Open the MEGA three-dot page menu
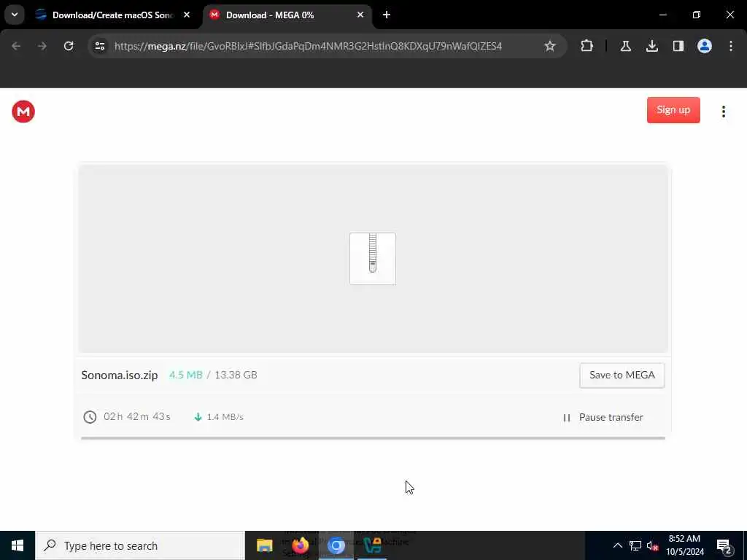 click(x=723, y=112)
